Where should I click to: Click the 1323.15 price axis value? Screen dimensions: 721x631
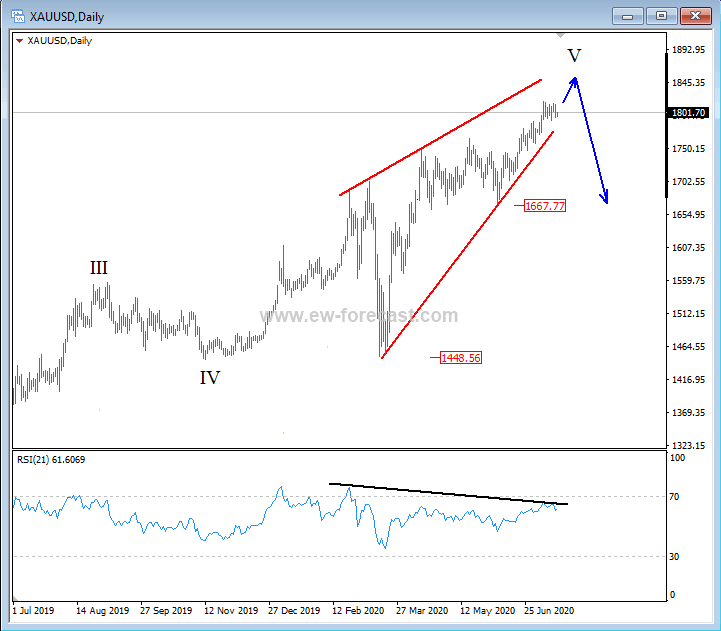point(688,445)
